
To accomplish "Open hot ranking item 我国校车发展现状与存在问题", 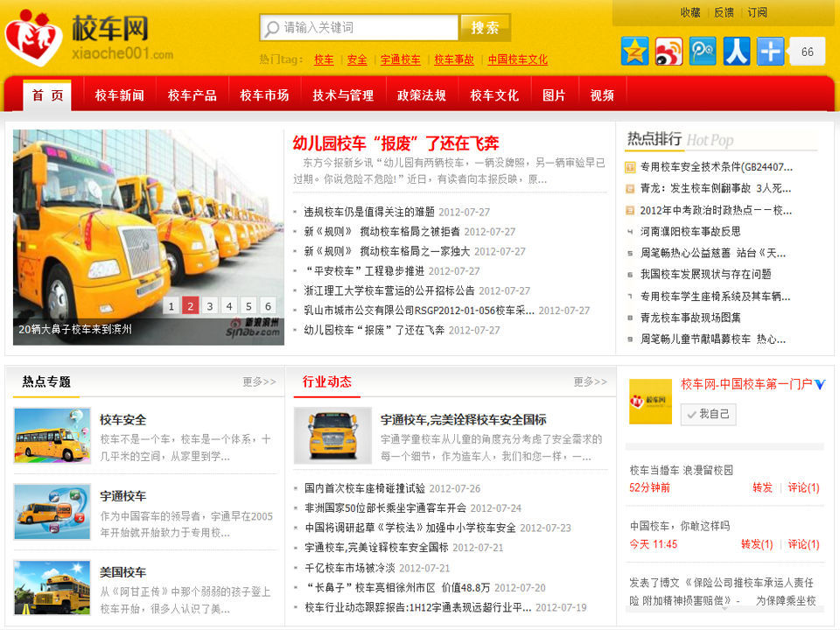I will click(705, 274).
